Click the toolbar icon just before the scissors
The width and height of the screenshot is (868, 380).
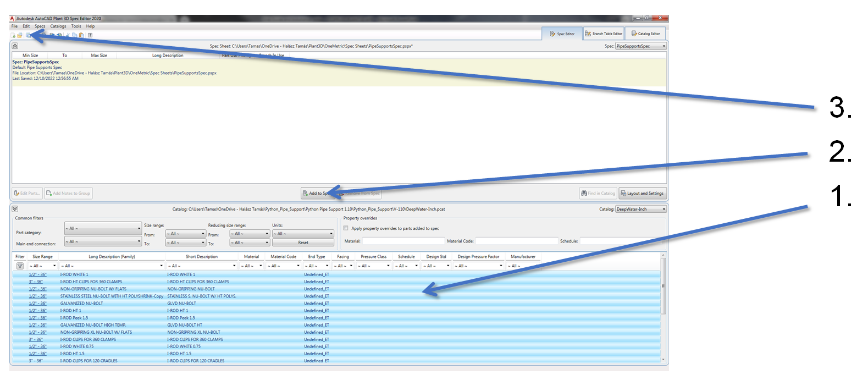coord(59,35)
